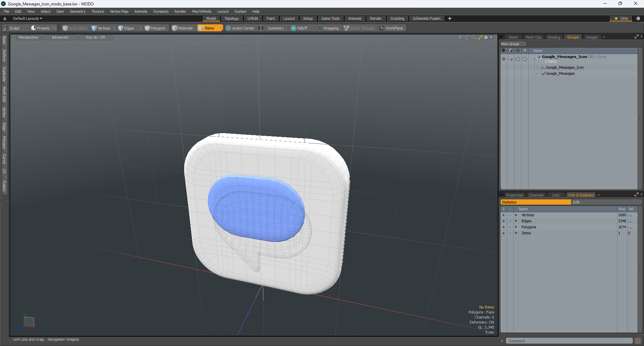Click the locator axis icon of Google_Messages_Icon

[x=543, y=67]
